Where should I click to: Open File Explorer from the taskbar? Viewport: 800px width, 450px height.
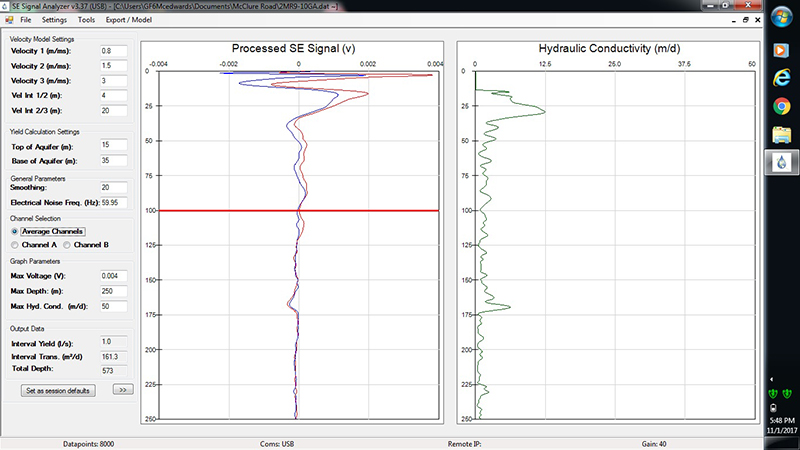[781, 135]
